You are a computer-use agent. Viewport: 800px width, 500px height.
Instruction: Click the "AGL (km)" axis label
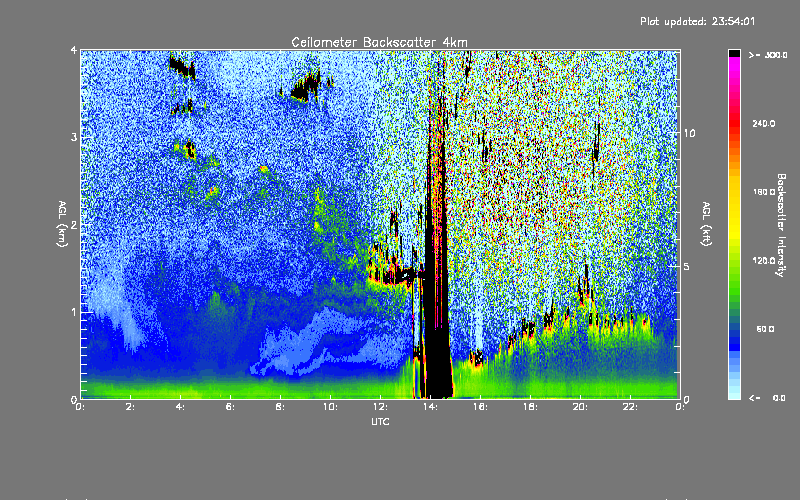pos(63,224)
